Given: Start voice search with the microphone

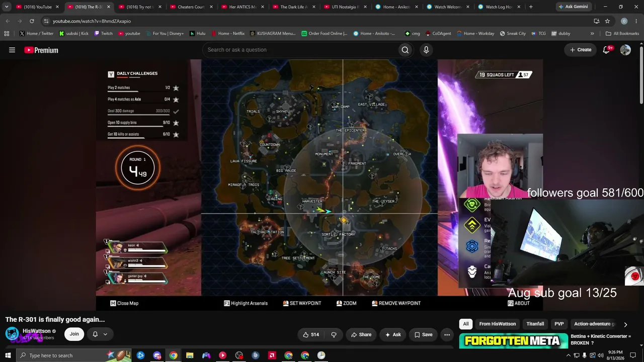Looking at the screenshot, I should pos(426,50).
